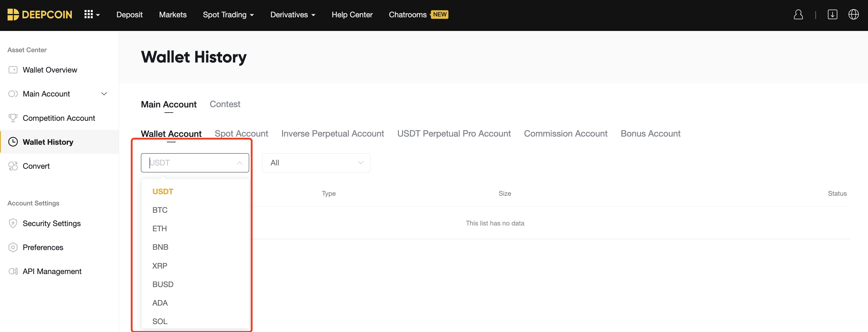Collapse the USDT coin dropdown arrow
The width and height of the screenshot is (868, 332).
pyautogui.click(x=239, y=163)
